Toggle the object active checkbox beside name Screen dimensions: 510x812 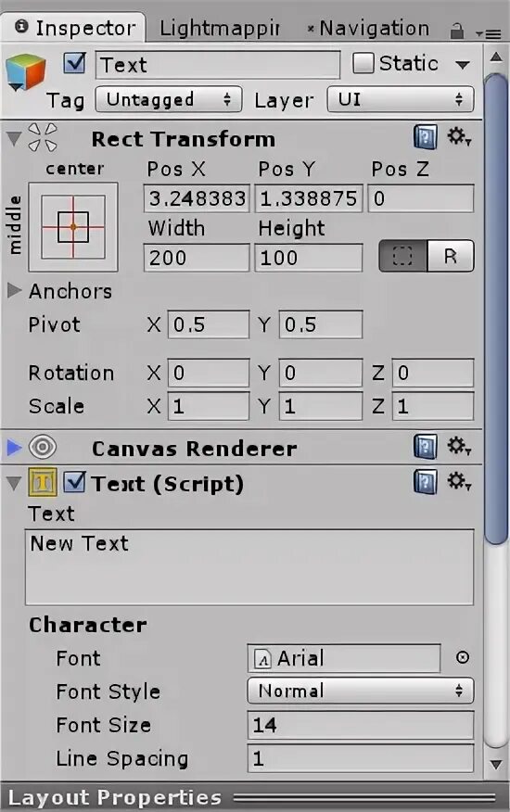(x=74, y=63)
